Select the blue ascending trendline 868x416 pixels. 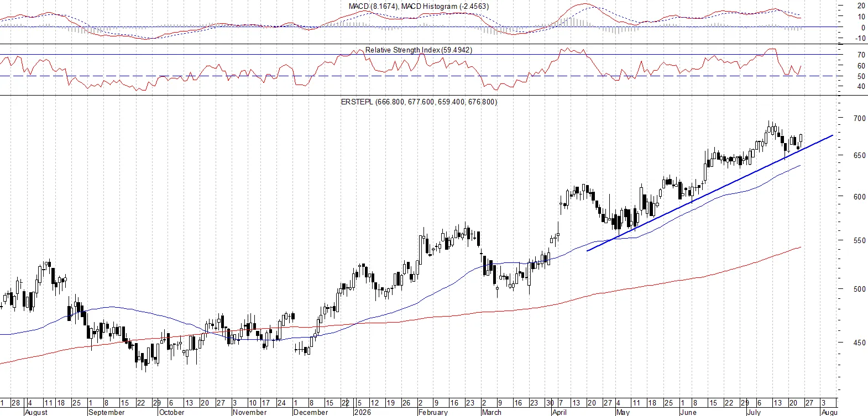(710, 193)
